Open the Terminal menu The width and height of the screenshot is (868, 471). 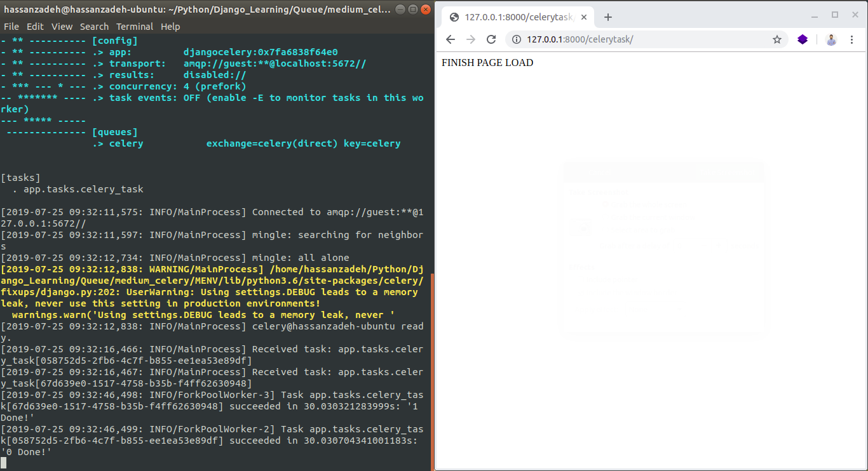point(134,26)
